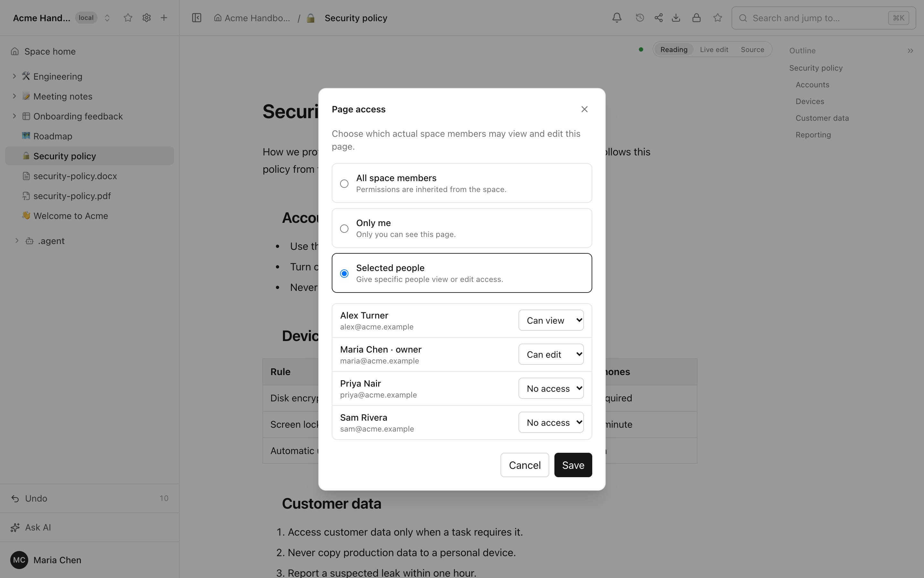
Task: Click the Engineering tools emoji icon
Action: [x=26, y=76]
